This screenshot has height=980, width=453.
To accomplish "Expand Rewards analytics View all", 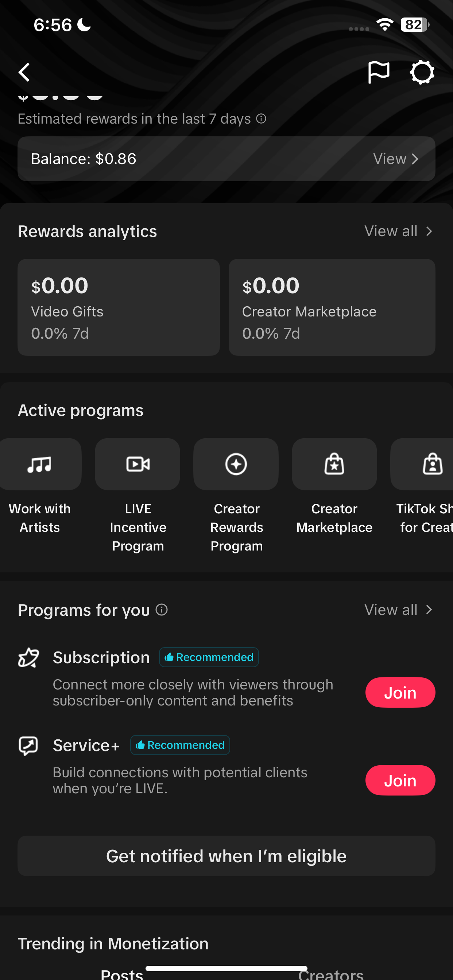I will click(398, 231).
